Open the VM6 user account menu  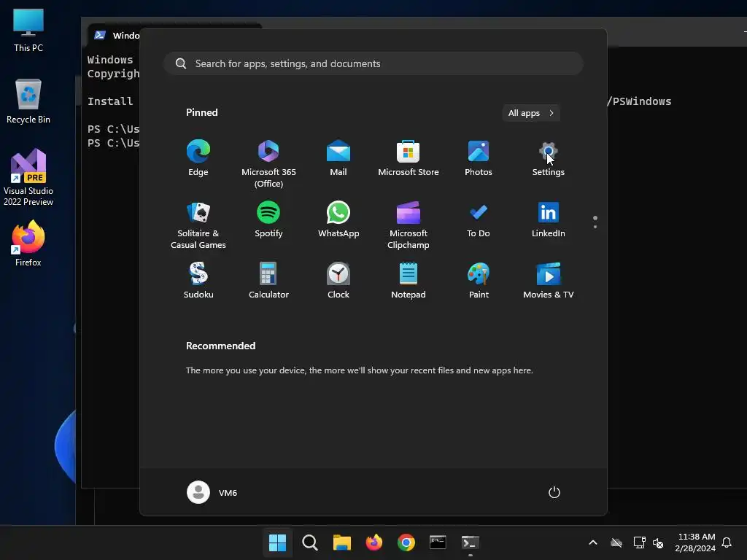pos(212,492)
